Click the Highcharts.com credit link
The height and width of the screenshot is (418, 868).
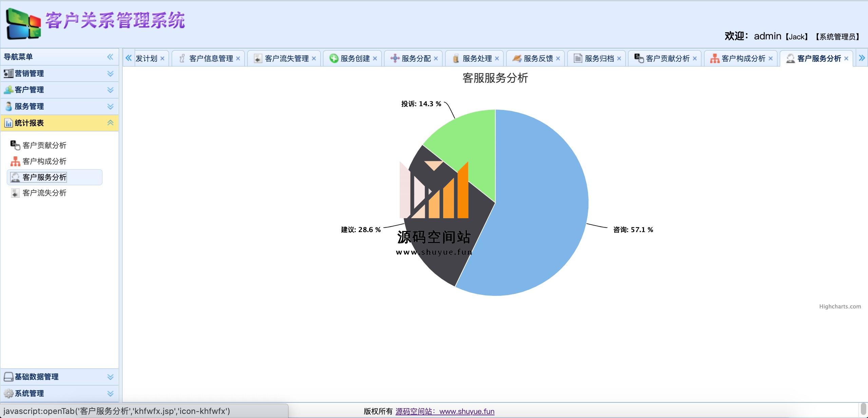pos(840,306)
